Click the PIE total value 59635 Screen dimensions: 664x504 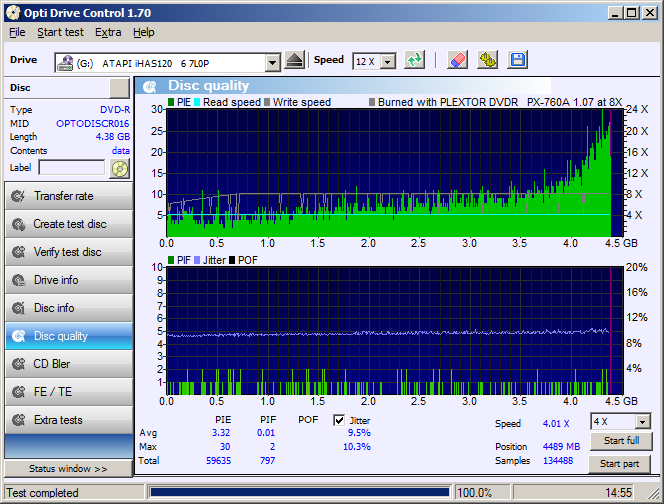(219, 460)
